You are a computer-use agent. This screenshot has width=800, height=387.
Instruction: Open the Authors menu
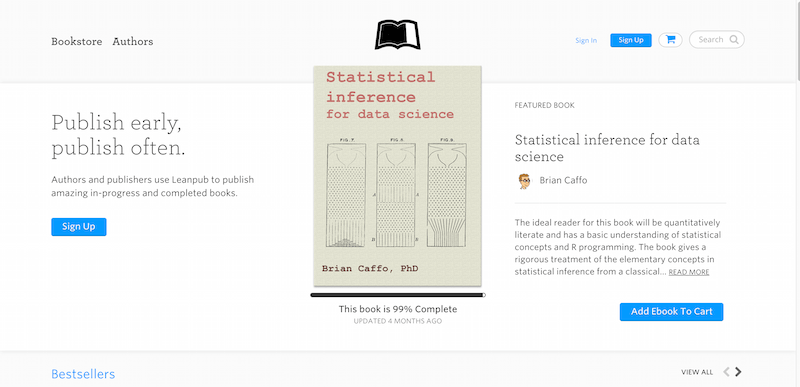pyautogui.click(x=133, y=41)
